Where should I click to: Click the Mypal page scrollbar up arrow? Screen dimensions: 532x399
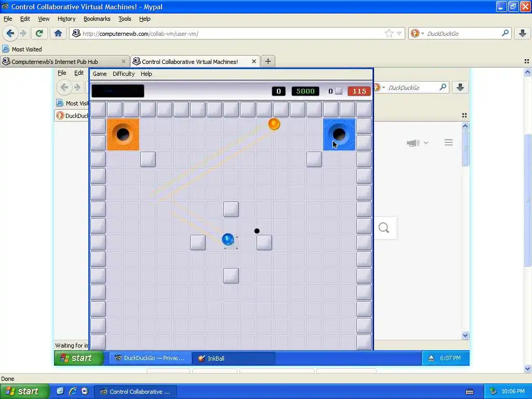click(x=527, y=72)
